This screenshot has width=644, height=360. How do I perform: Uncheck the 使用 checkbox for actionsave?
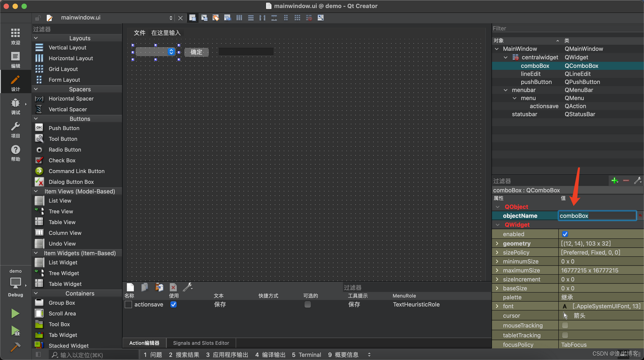(173, 305)
